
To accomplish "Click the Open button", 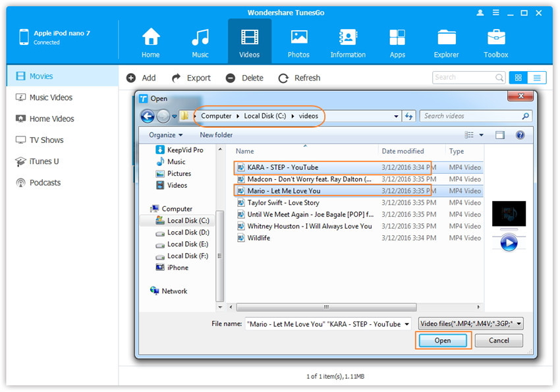I will click(443, 341).
